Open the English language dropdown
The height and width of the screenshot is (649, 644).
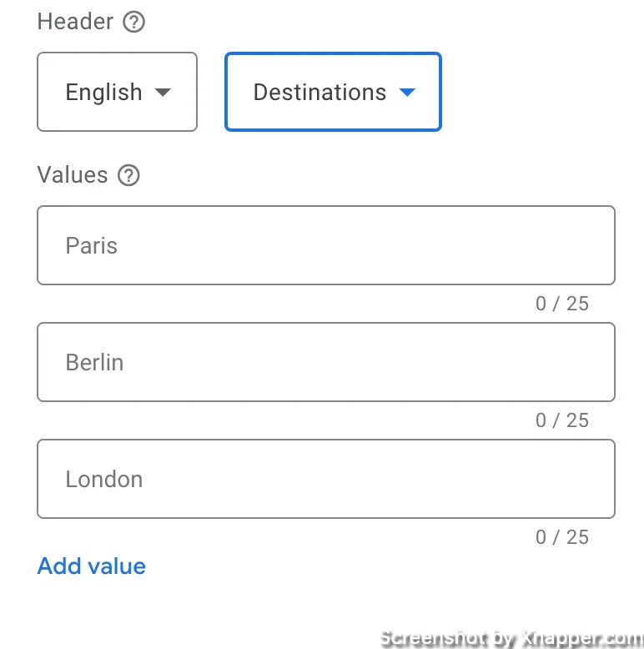117,92
